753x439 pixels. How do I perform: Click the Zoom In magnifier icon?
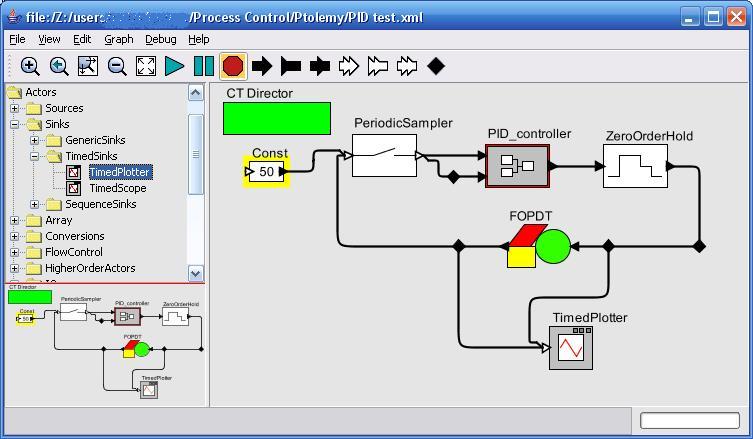click(30, 66)
